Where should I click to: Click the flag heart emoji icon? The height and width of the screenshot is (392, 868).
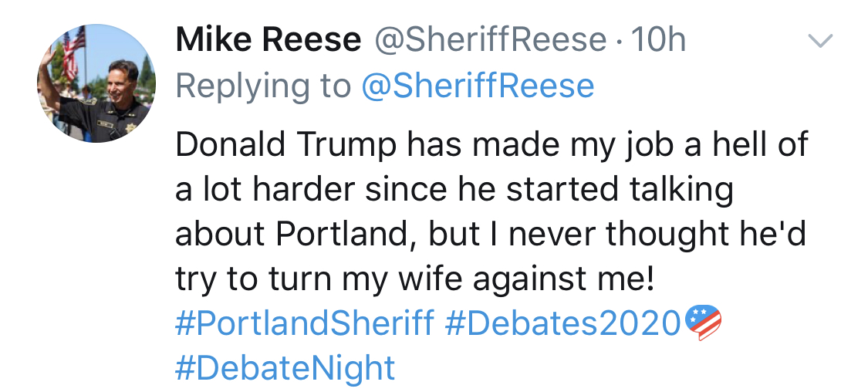pyautogui.click(x=702, y=322)
